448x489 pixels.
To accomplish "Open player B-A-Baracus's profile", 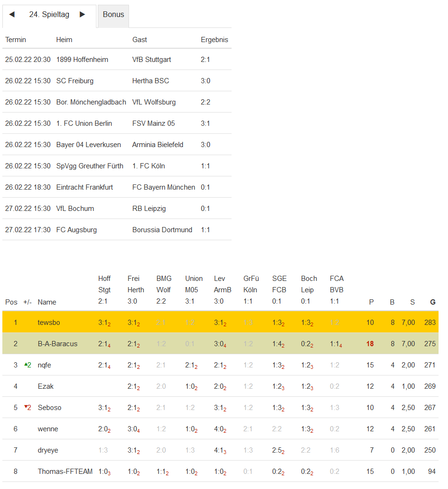I will [58, 344].
